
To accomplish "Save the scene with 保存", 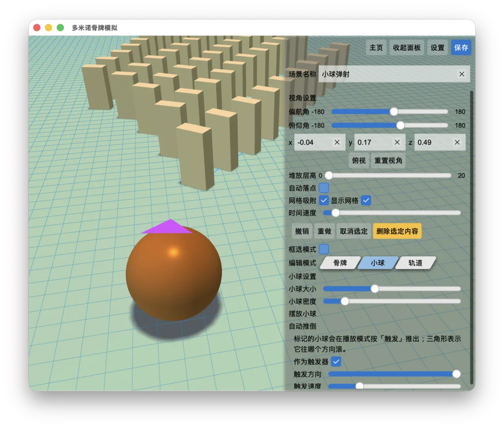I will pyautogui.click(x=461, y=48).
